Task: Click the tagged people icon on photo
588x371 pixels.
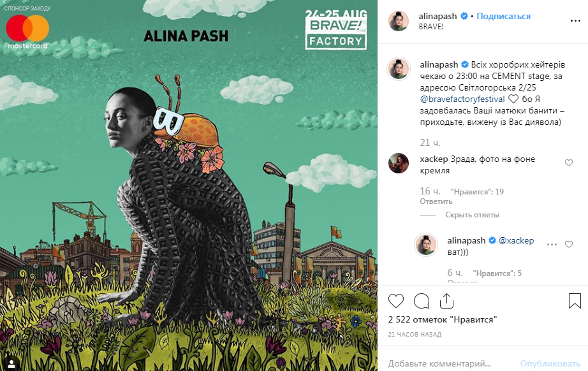Action: [11, 363]
